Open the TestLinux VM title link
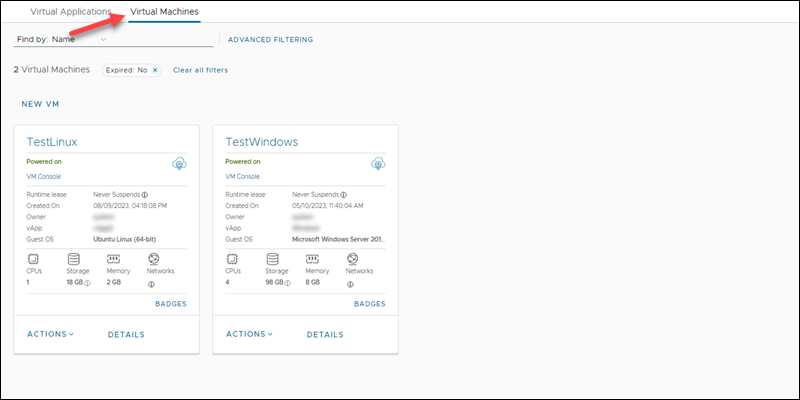Screen dimensions: 800x400 (52, 142)
